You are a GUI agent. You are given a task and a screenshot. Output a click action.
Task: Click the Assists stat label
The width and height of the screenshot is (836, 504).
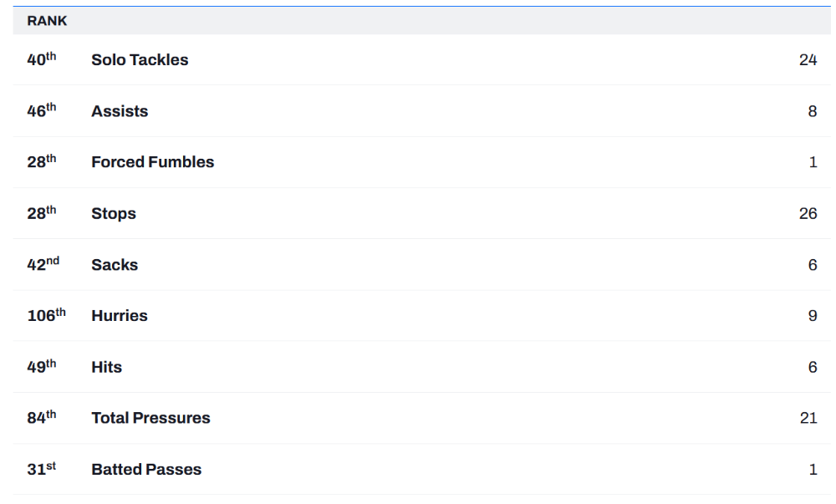pyautogui.click(x=120, y=111)
